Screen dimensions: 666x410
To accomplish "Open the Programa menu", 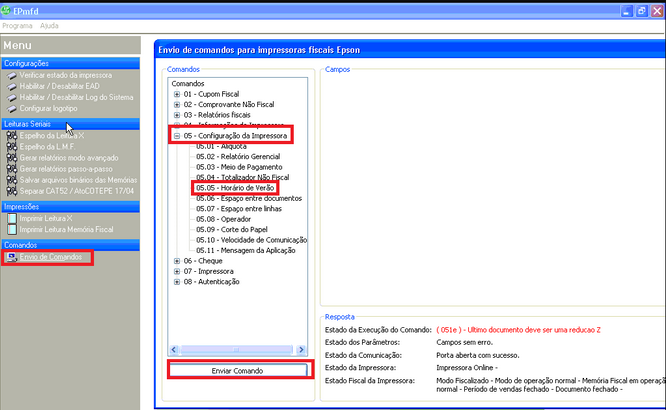I will coord(19,25).
